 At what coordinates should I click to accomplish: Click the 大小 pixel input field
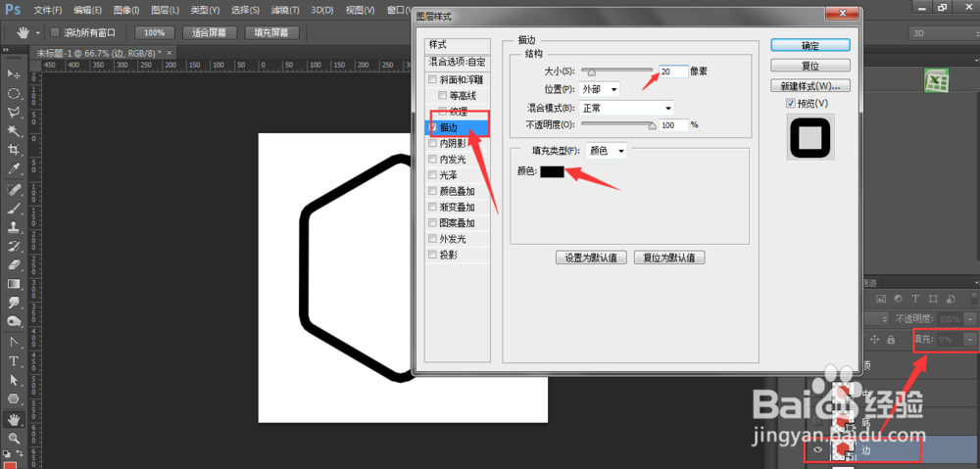click(673, 71)
